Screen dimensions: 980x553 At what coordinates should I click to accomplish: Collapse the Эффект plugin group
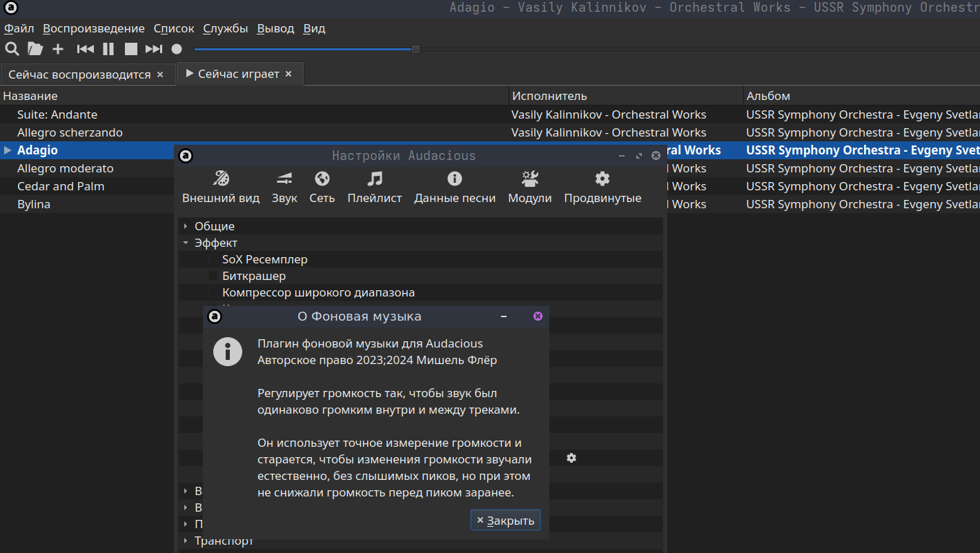click(x=186, y=243)
